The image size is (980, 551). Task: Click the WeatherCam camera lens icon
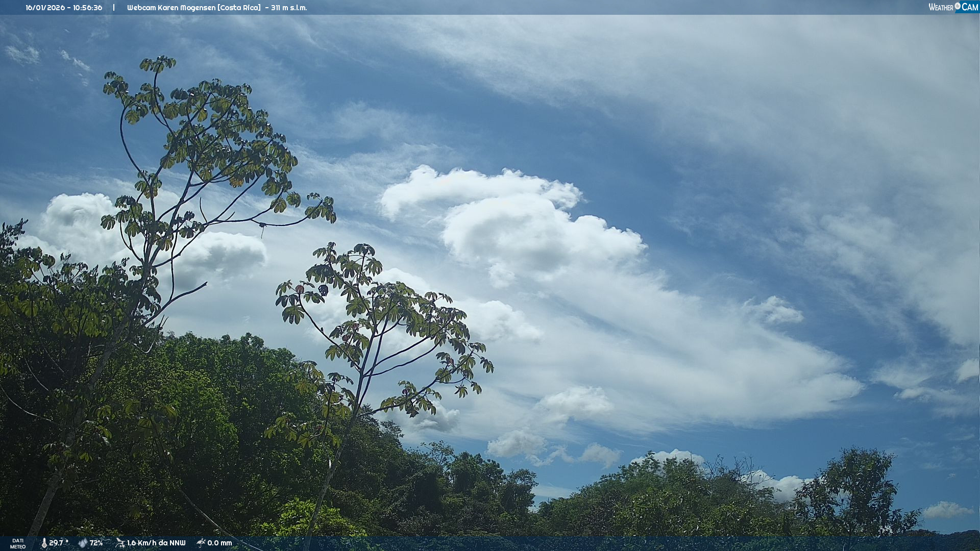958,6
